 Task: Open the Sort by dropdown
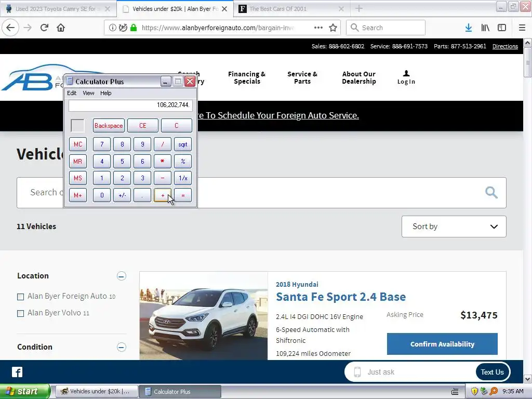(x=454, y=227)
